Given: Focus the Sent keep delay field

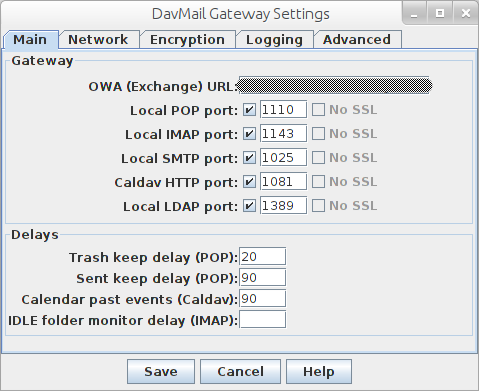Looking at the screenshot, I should pos(263,278).
